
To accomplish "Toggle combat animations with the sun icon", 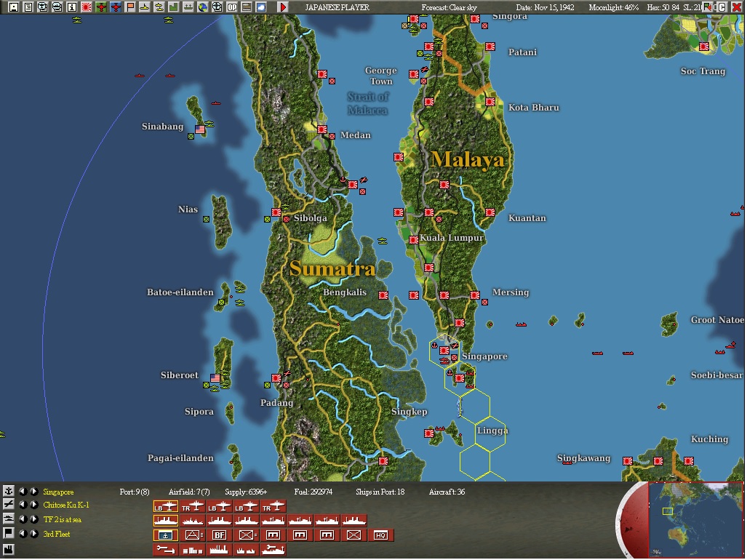I will 86,6.
